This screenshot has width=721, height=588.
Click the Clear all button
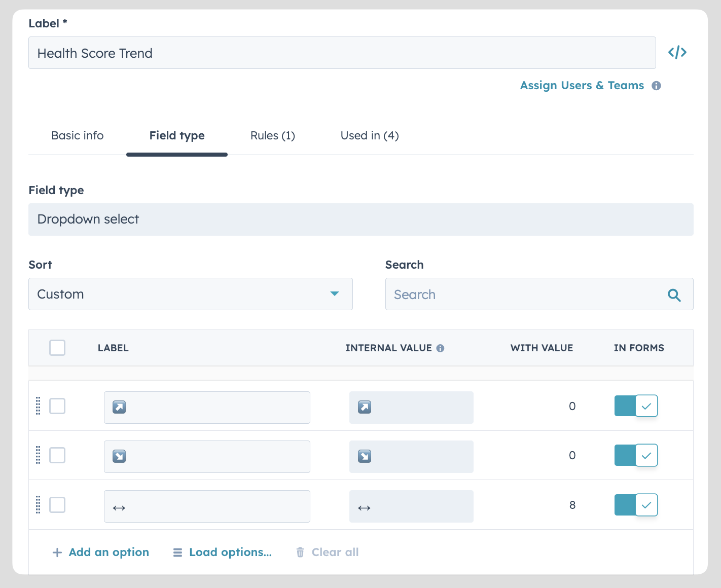click(x=335, y=553)
